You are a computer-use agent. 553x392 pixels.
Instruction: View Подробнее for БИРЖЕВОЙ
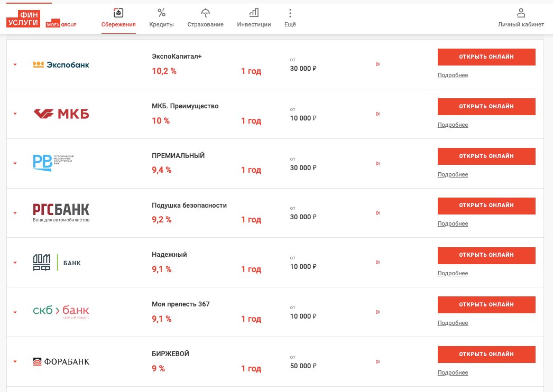pyautogui.click(x=453, y=372)
